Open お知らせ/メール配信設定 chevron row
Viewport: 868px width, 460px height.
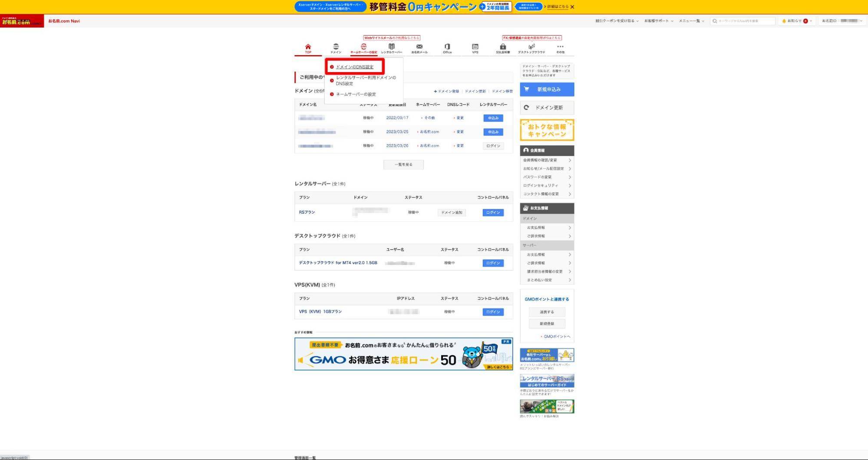(x=547, y=169)
